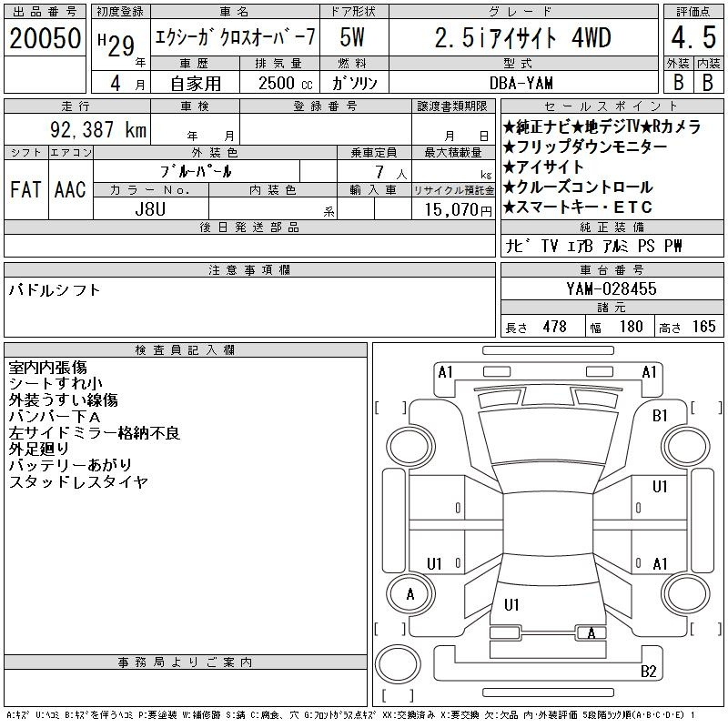Image resolution: width=728 pixels, height=728 pixels.
Task: Click the A mark inside the wheel circle
Action: 410,594
